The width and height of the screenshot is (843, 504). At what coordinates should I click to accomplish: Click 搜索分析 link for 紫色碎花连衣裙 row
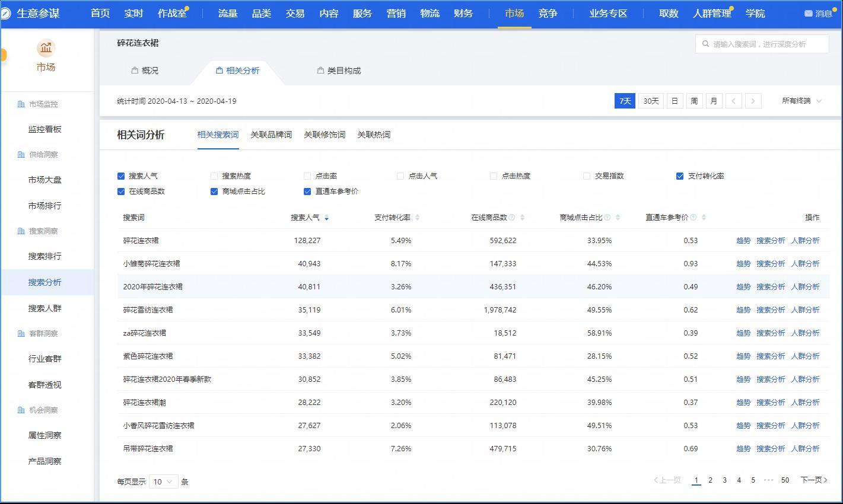click(x=771, y=356)
